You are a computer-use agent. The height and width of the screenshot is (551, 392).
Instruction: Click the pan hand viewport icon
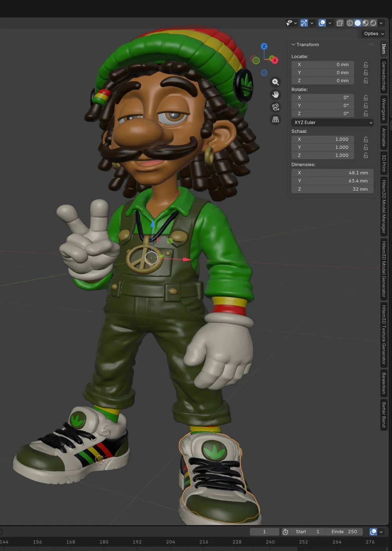[276, 95]
